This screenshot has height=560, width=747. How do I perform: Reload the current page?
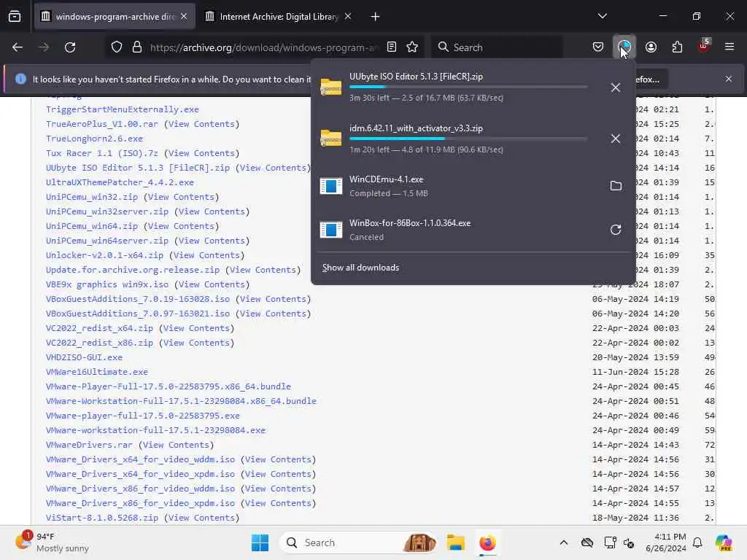point(70,47)
